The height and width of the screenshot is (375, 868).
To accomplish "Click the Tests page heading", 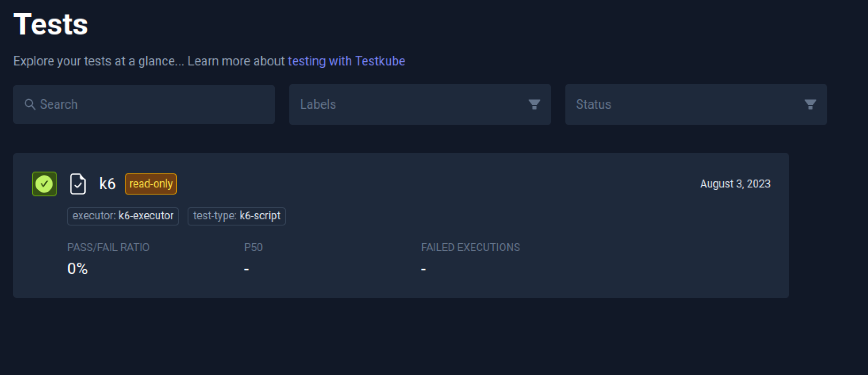I will tap(50, 24).
